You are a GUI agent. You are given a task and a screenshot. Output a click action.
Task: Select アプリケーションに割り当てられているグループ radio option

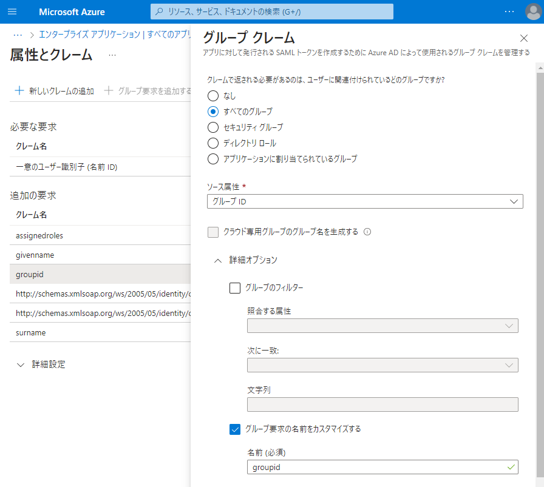click(213, 159)
